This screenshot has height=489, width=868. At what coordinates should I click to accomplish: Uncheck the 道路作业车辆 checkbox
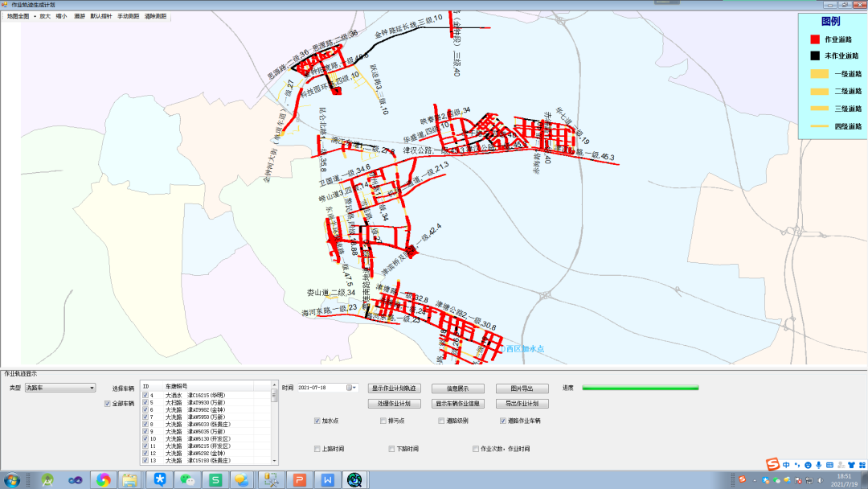point(503,421)
